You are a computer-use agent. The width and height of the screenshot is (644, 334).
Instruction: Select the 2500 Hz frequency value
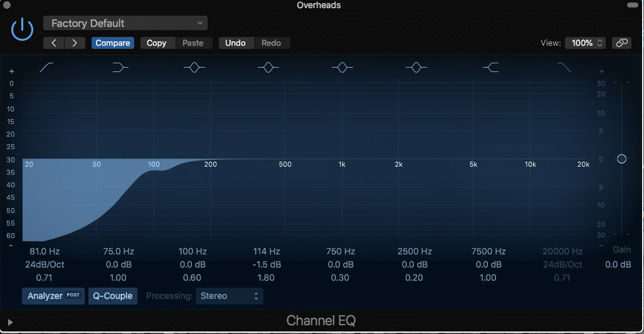tap(414, 251)
